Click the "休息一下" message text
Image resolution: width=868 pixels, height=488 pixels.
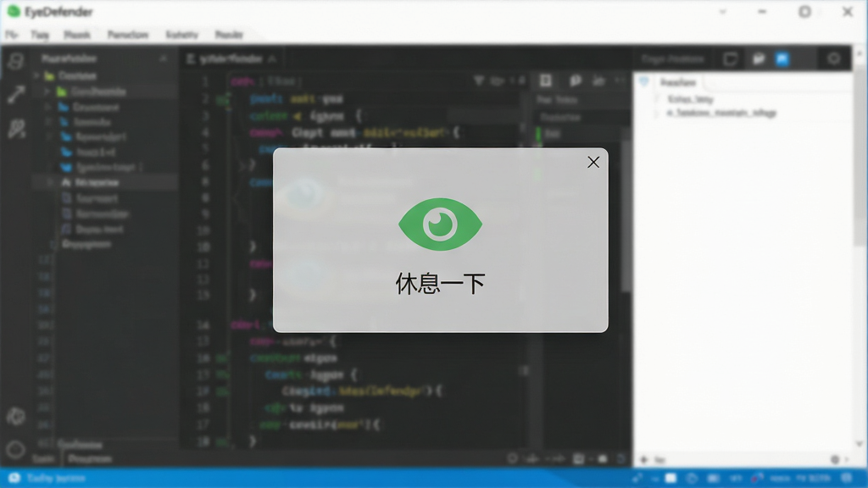coord(440,284)
